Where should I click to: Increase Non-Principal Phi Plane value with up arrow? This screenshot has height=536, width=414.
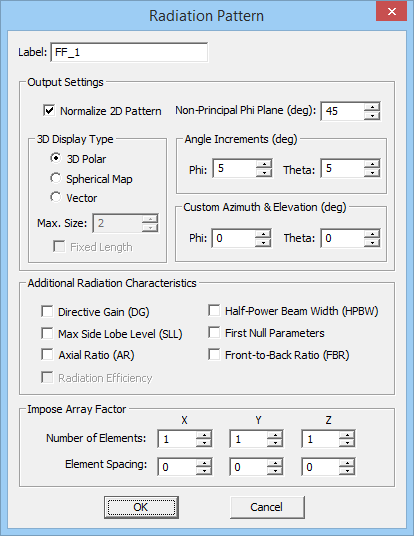click(x=372, y=107)
